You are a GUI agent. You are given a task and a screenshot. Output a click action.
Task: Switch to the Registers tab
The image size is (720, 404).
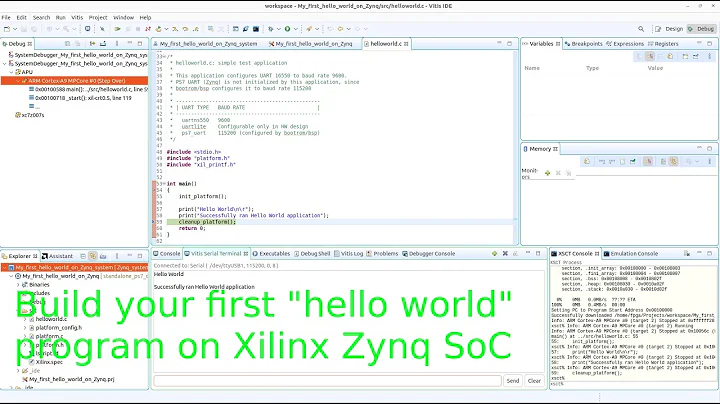point(663,44)
